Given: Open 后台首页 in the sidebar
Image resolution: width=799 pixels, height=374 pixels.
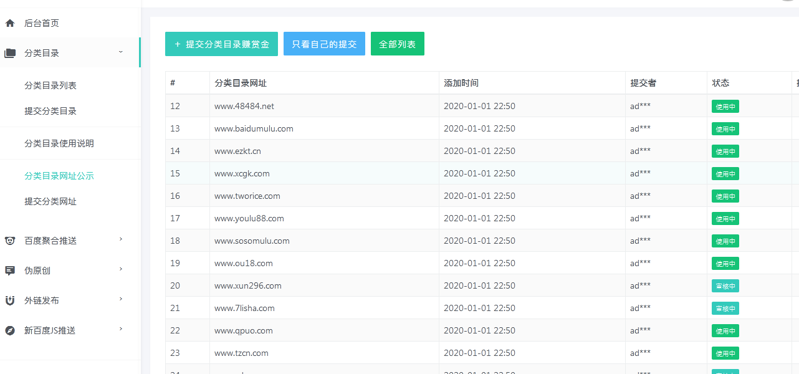Looking at the screenshot, I should coord(42,23).
